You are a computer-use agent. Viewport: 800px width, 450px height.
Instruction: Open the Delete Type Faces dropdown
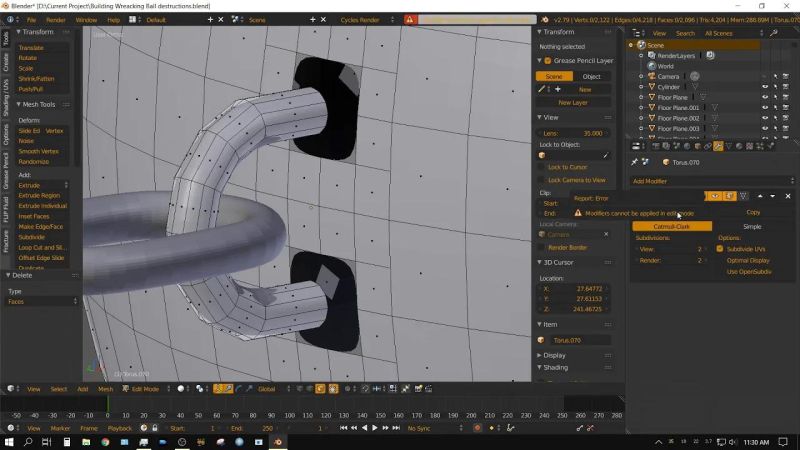(x=42, y=302)
